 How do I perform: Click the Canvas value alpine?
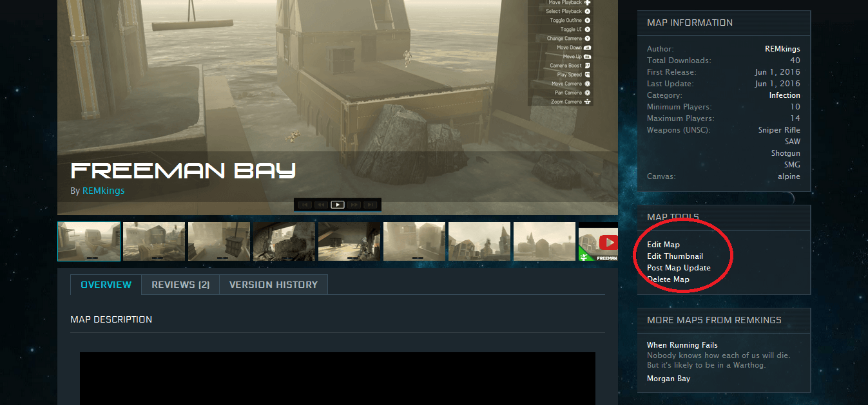pyautogui.click(x=789, y=176)
